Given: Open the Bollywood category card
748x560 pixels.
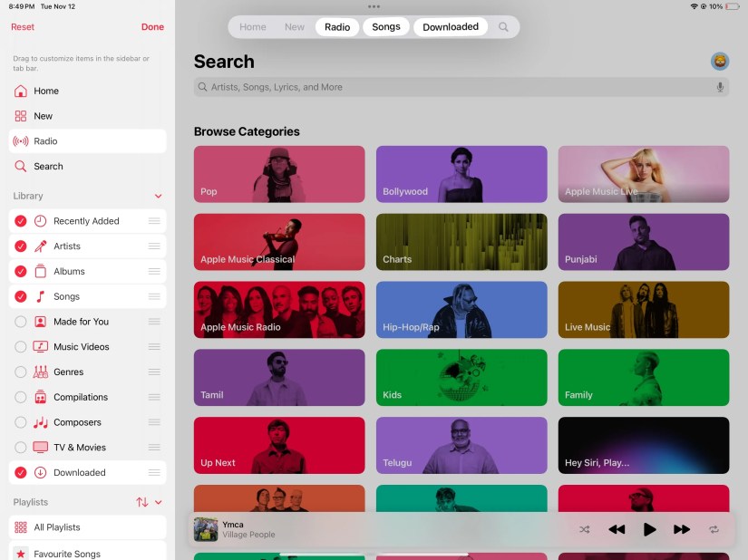Looking at the screenshot, I should [461, 174].
